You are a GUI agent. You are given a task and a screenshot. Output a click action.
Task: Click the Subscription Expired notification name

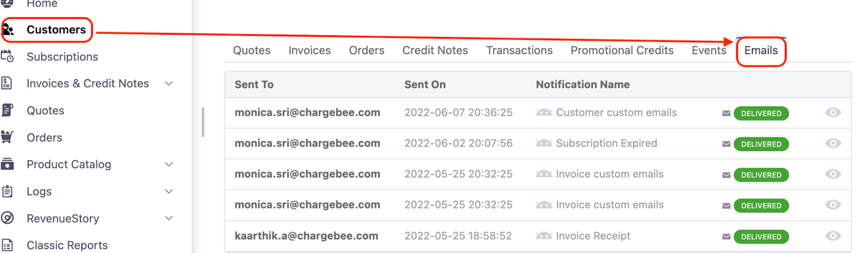click(x=606, y=143)
